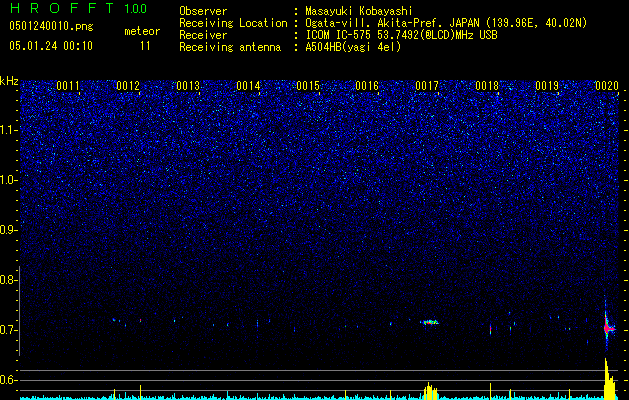
Task: Click time marker 0015
Action: (308, 86)
